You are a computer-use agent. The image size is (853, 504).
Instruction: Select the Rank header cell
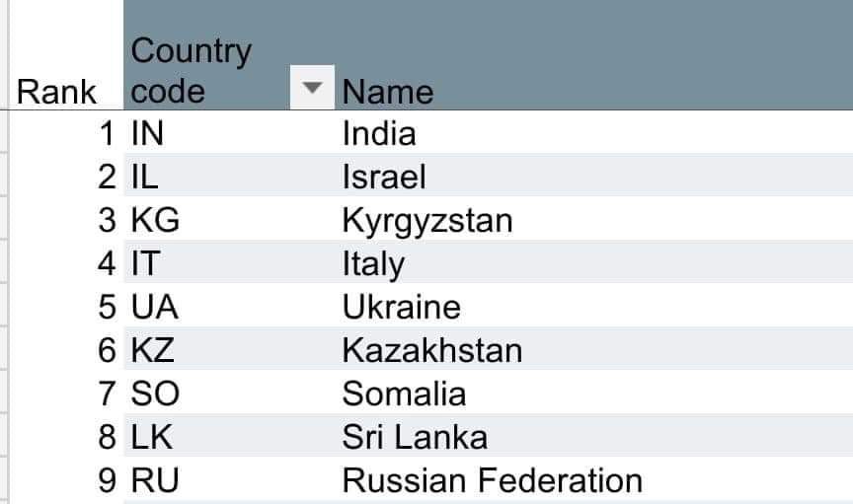[x=66, y=55]
